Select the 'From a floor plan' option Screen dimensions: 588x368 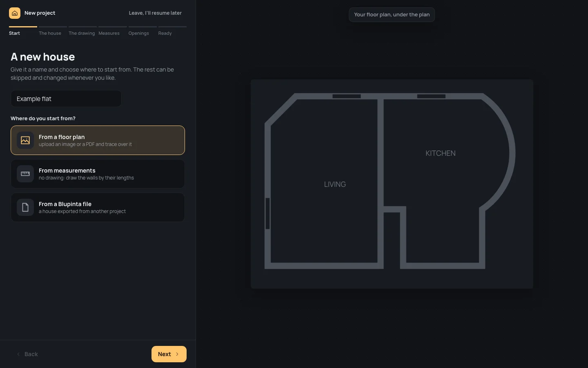[98, 140]
